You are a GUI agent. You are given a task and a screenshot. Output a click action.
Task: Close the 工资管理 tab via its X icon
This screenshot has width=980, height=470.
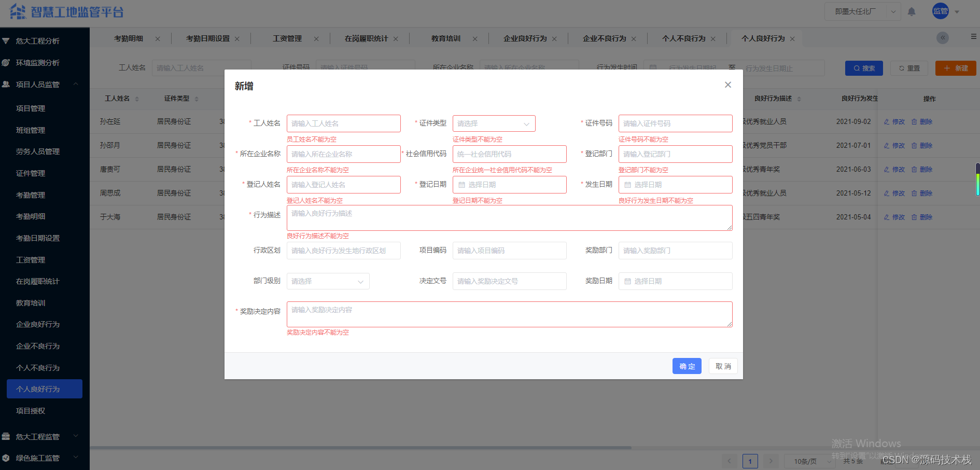tap(316, 38)
